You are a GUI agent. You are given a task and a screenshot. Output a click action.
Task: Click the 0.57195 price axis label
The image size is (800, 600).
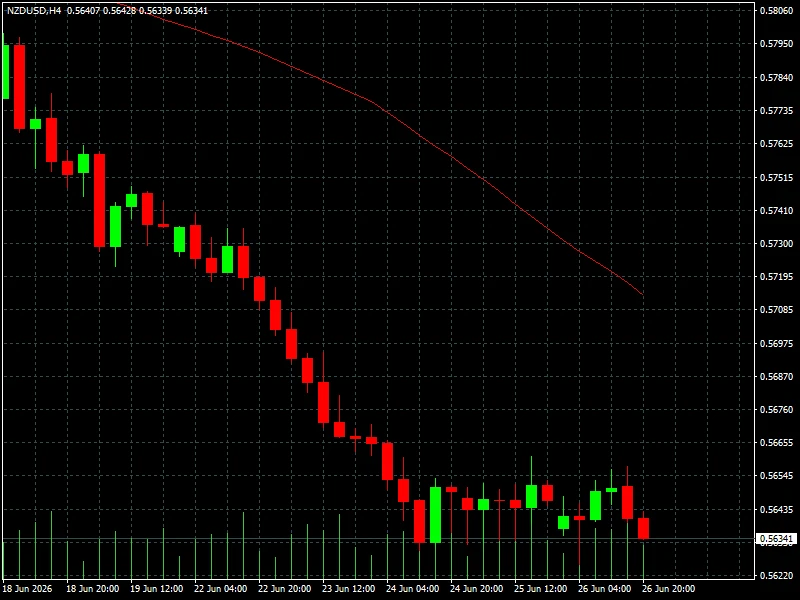tap(777, 277)
